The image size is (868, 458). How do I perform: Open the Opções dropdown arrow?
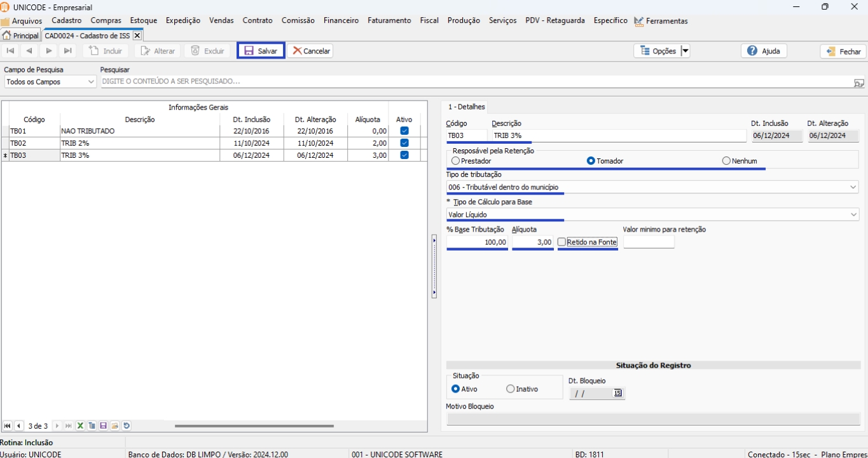(685, 51)
